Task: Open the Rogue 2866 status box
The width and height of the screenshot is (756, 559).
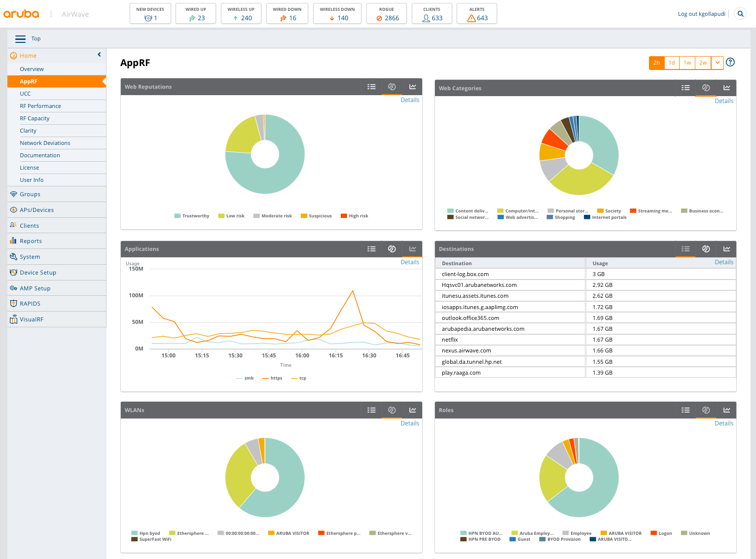Action: coord(387,14)
